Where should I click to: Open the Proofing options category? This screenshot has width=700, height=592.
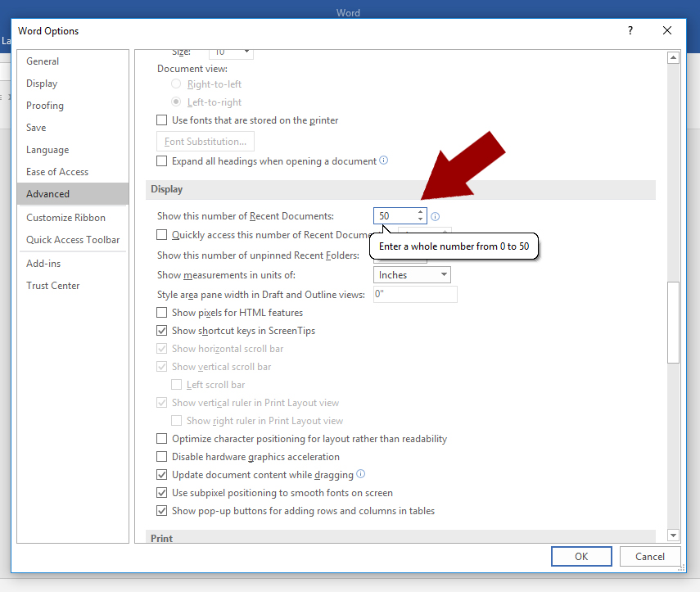coord(73,106)
